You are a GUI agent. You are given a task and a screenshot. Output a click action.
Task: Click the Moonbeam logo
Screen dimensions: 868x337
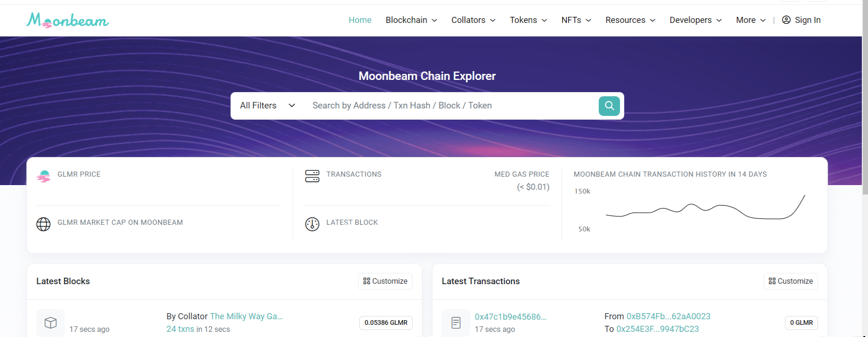coord(67,20)
